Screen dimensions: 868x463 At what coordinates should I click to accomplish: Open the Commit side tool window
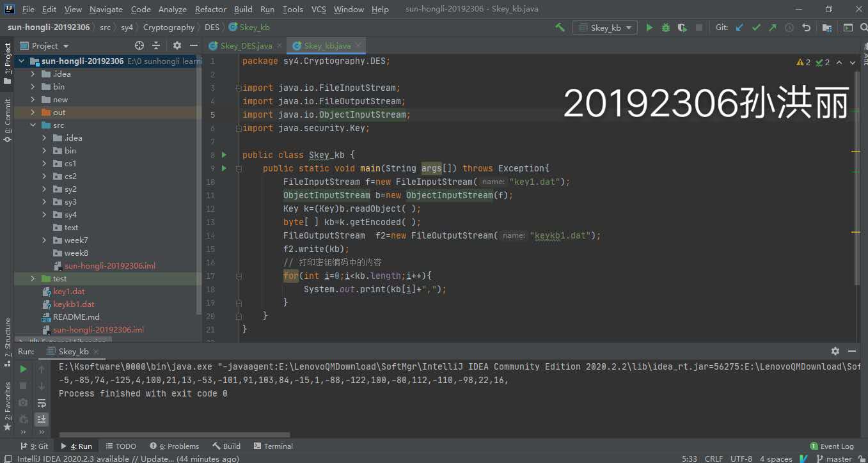click(8, 119)
